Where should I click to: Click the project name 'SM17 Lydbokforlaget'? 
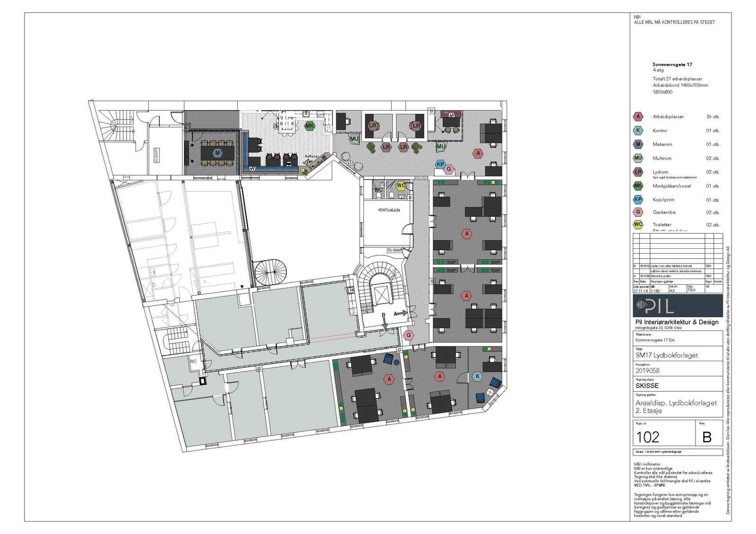click(667, 355)
